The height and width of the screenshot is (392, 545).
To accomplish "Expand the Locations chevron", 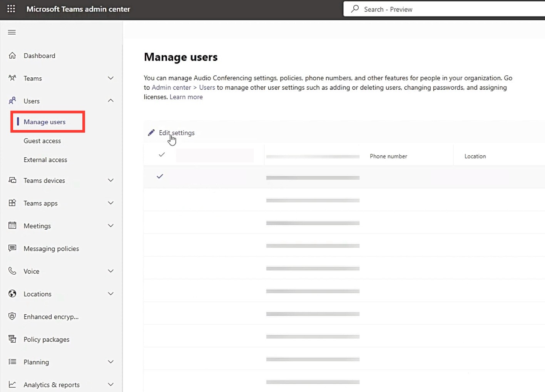I will pyautogui.click(x=111, y=294).
